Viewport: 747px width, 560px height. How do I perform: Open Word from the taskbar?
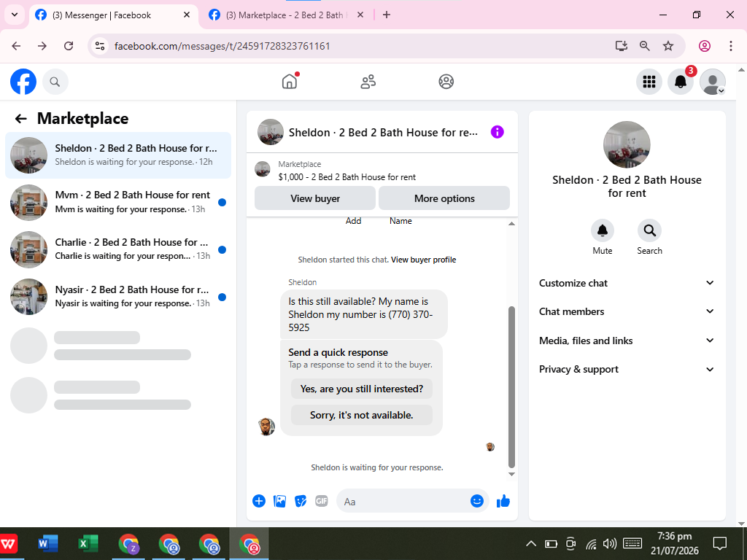47,543
